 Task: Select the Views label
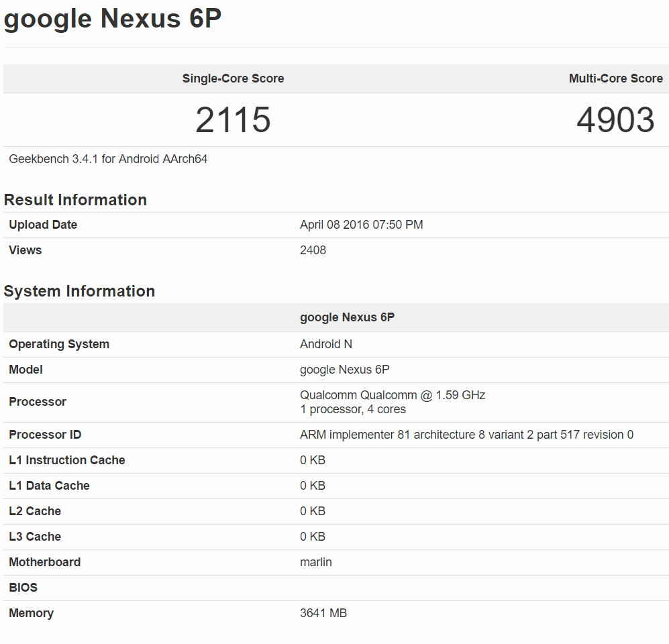click(25, 250)
